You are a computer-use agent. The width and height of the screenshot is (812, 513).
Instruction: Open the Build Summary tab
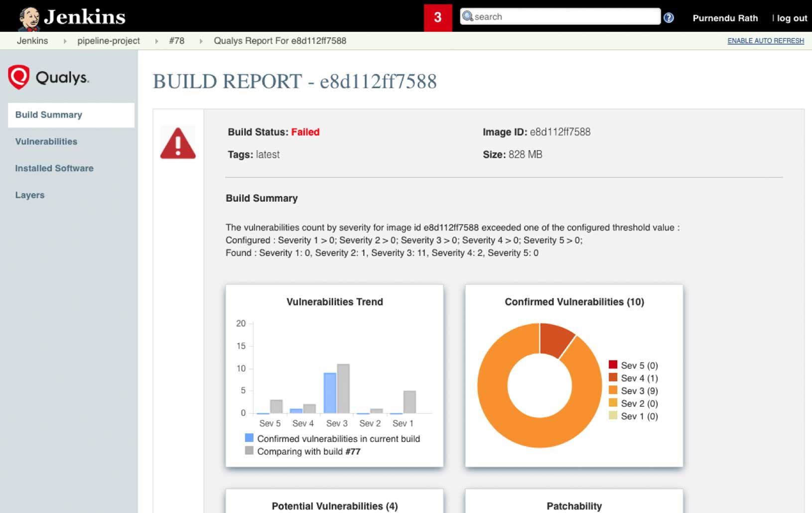pos(49,115)
